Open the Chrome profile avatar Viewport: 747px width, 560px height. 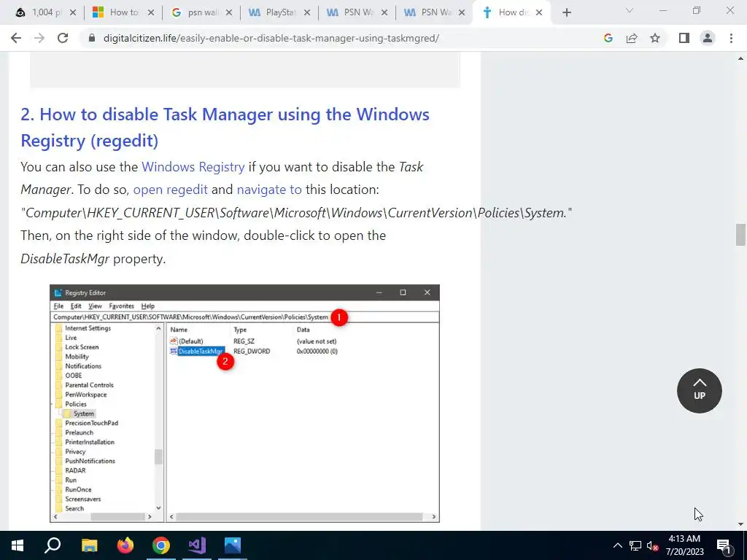point(708,38)
